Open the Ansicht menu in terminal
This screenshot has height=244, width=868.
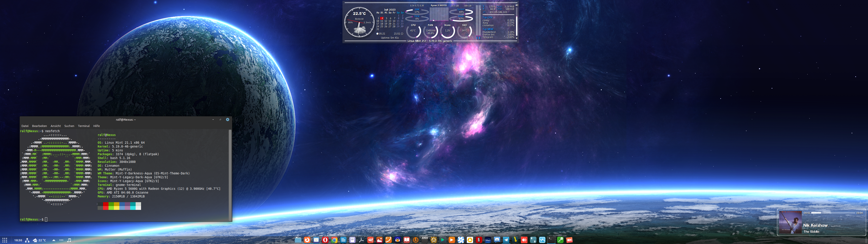(x=56, y=126)
